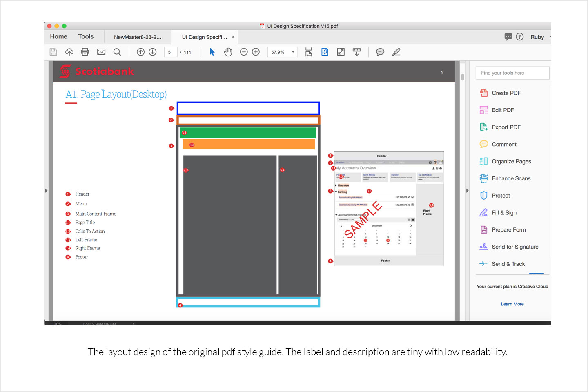588x392 pixels.
Task: Click the Send by email envelope icon
Action: (x=101, y=52)
